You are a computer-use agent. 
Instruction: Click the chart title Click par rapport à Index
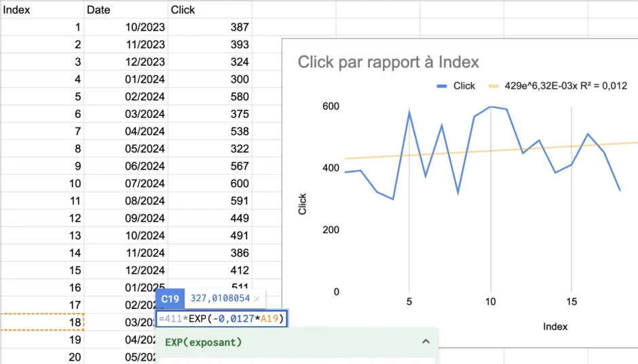(x=388, y=62)
